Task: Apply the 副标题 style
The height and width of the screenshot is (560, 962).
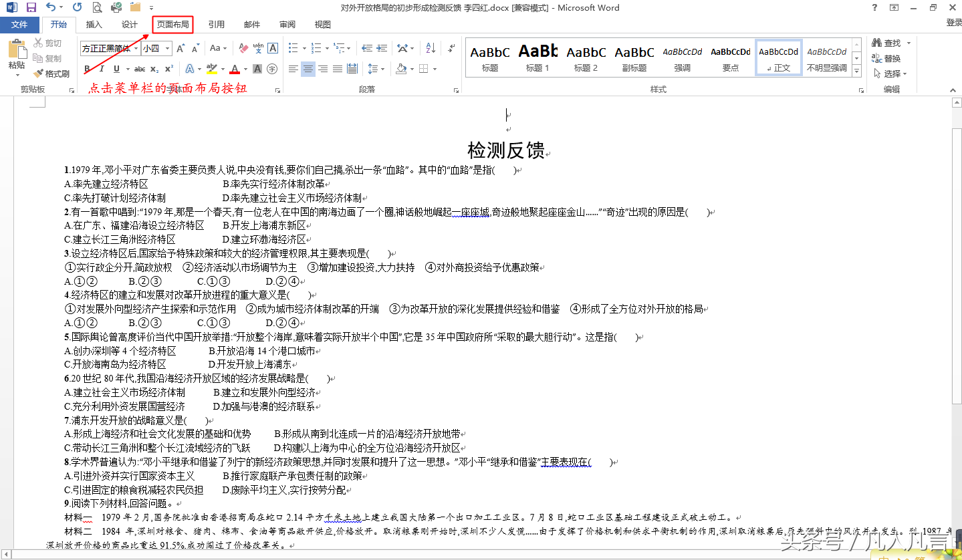Action: point(634,57)
